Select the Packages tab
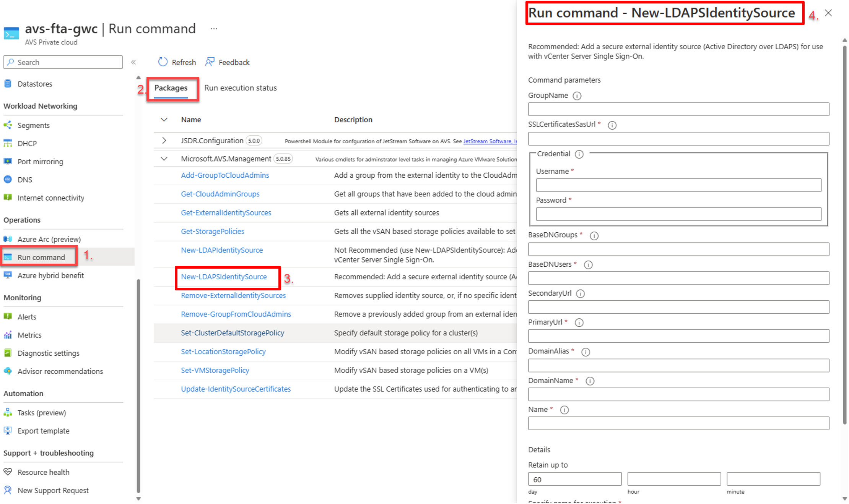 click(x=171, y=88)
